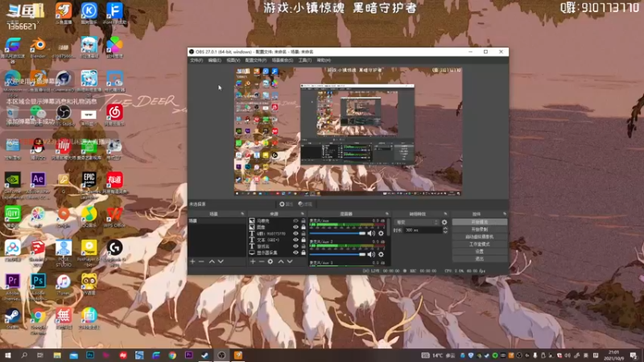The height and width of the screenshot is (362, 644).
Task: Click the add source plus icon
Action: pyautogui.click(x=253, y=261)
